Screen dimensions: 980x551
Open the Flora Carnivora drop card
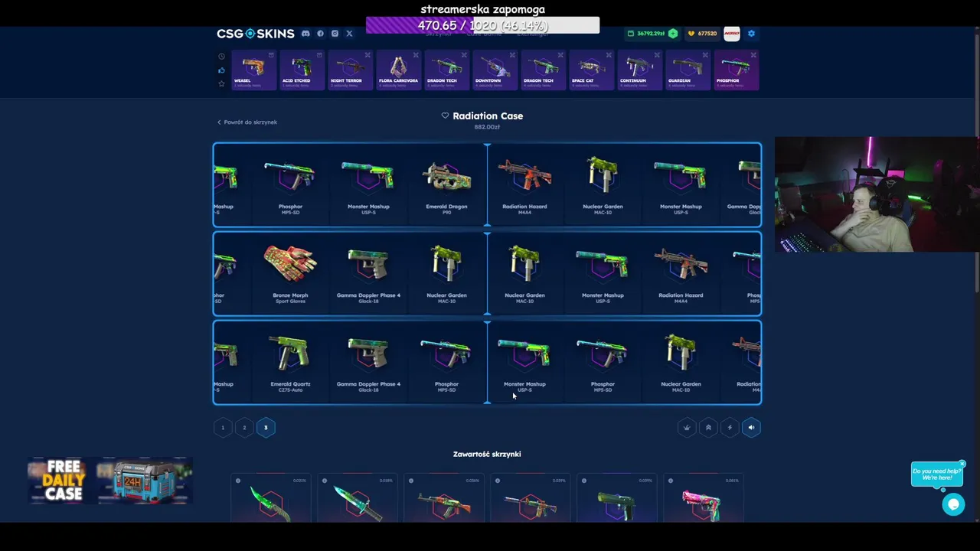tap(398, 70)
